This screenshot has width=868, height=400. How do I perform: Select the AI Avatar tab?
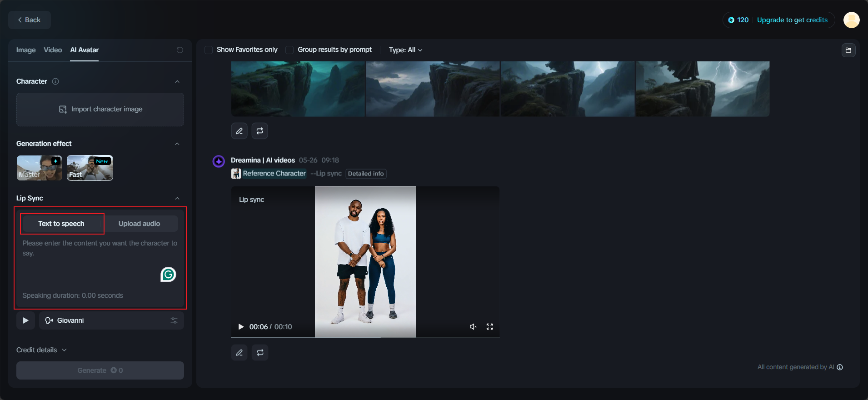click(x=85, y=50)
